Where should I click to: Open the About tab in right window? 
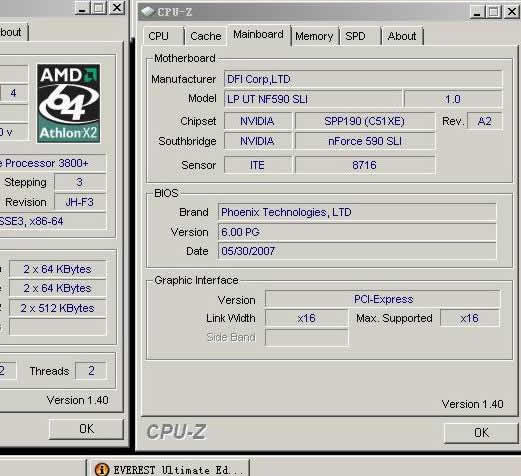click(x=402, y=36)
